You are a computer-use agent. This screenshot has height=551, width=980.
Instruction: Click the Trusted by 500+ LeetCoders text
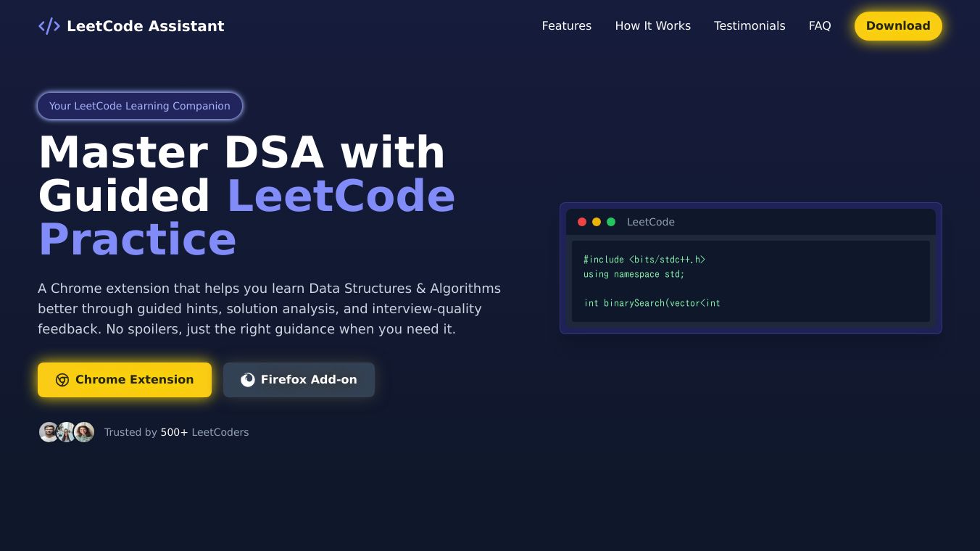click(176, 432)
